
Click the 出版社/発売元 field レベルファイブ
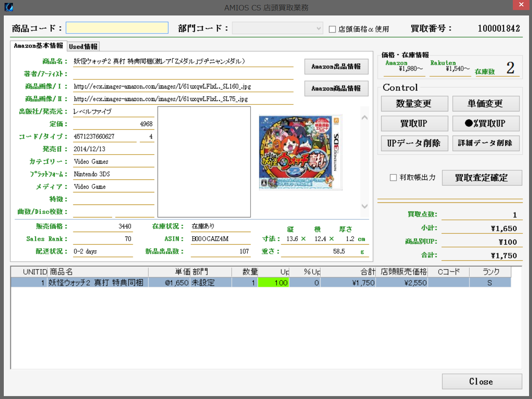(113, 111)
